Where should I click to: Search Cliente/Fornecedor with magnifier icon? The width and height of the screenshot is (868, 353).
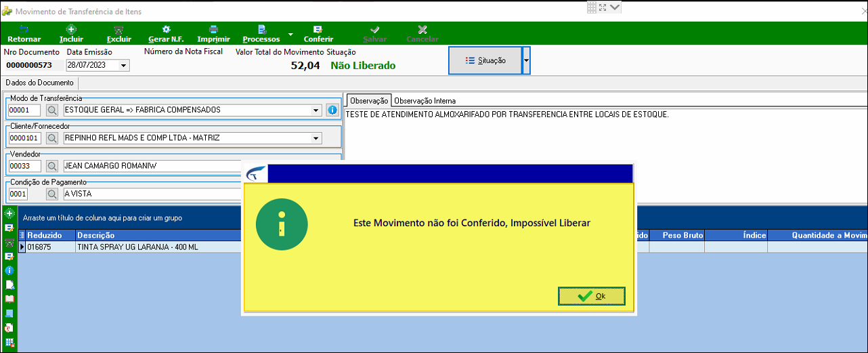(x=52, y=138)
